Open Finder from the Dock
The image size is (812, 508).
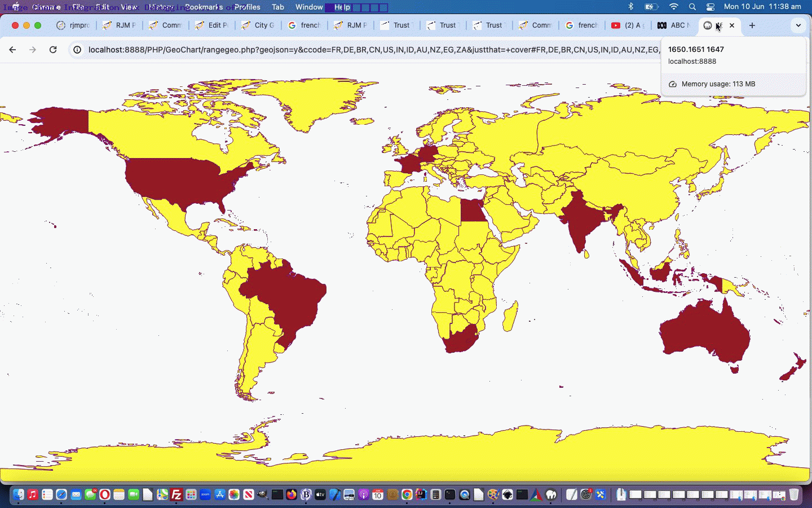[19, 495]
